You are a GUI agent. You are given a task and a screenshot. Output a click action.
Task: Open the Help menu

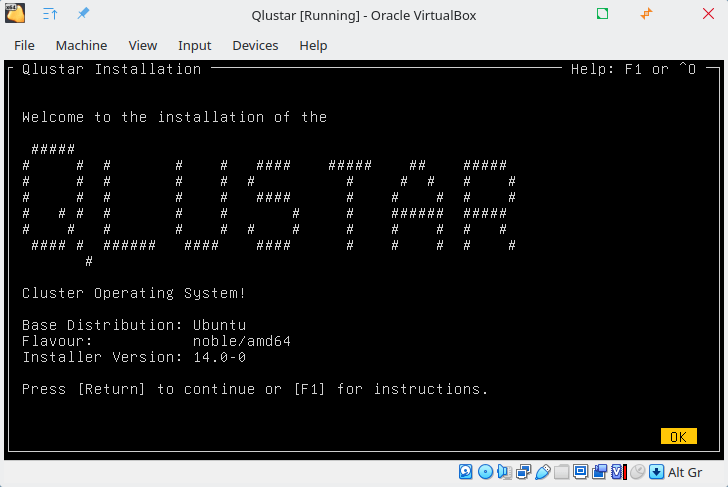(x=313, y=45)
